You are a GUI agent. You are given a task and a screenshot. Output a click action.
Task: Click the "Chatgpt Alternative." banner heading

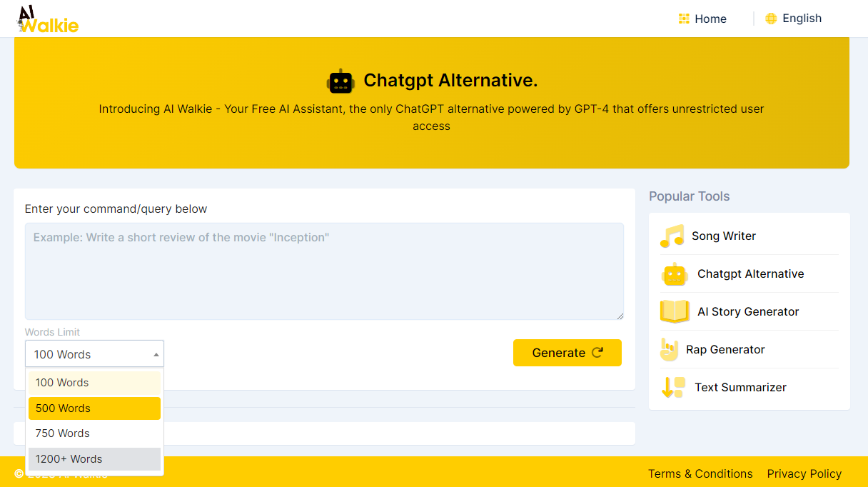[450, 81]
